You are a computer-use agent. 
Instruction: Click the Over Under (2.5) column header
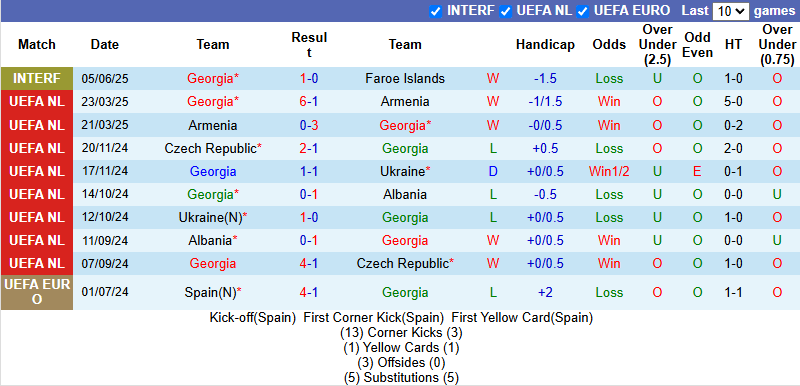tap(657, 44)
